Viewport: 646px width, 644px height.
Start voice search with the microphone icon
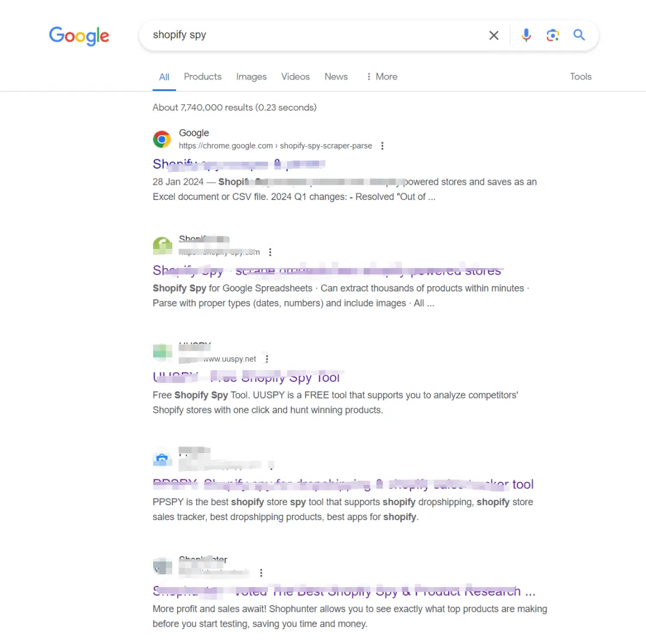click(x=526, y=35)
